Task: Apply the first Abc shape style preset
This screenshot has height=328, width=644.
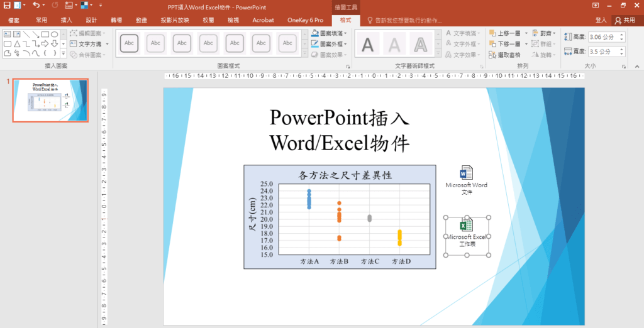Action: (129, 43)
